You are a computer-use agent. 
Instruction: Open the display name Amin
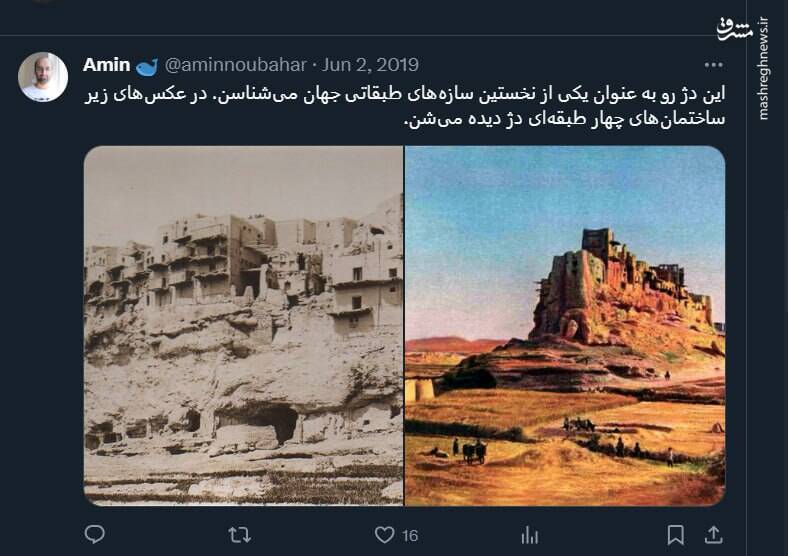click(107, 65)
